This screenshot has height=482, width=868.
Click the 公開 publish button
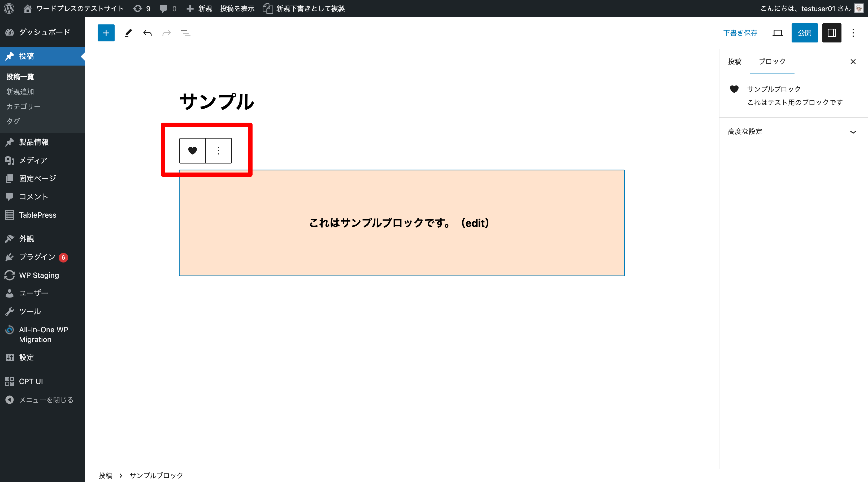tap(804, 33)
